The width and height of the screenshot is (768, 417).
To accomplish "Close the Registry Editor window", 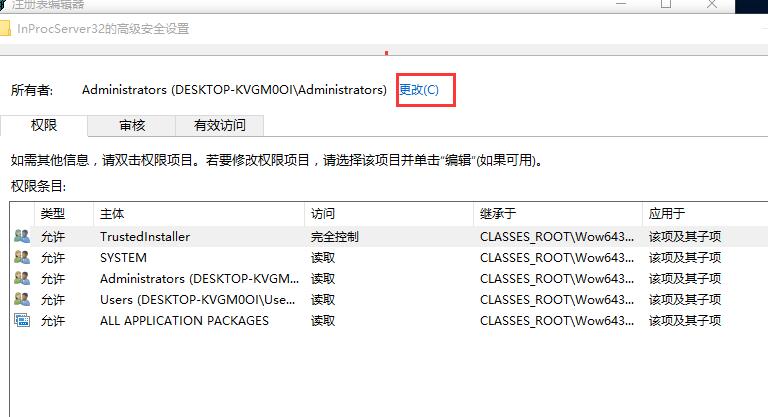I will pos(712,4).
